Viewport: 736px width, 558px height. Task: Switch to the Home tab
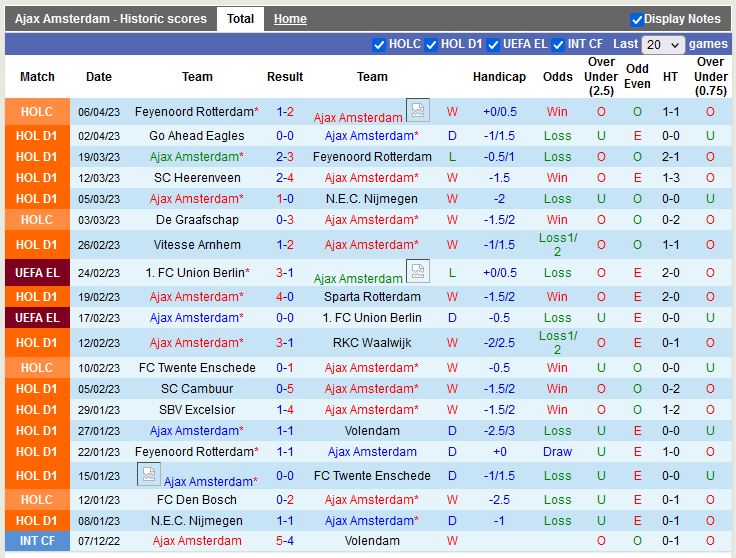coord(290,19)
